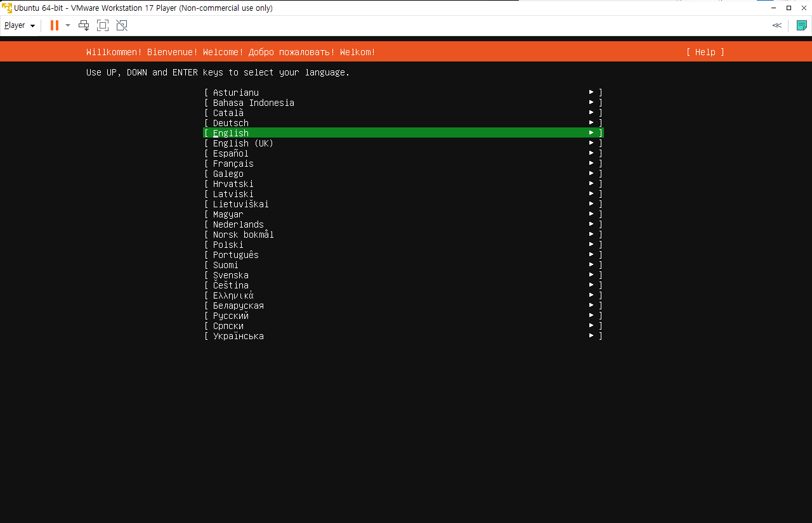This screenshot has width=812, height=523.
Task: Pause the virtual machine with the orange icon
Action: tap(55, 25)
